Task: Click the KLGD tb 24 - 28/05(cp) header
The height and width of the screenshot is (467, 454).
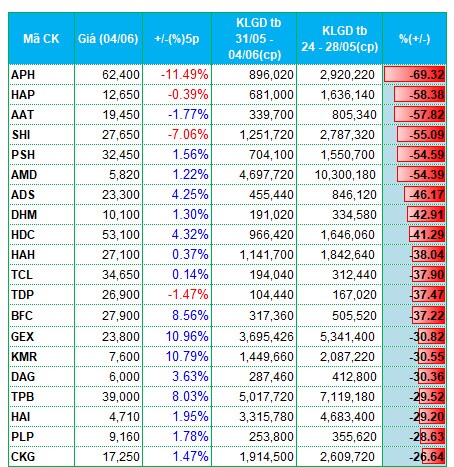Action: 340,39
